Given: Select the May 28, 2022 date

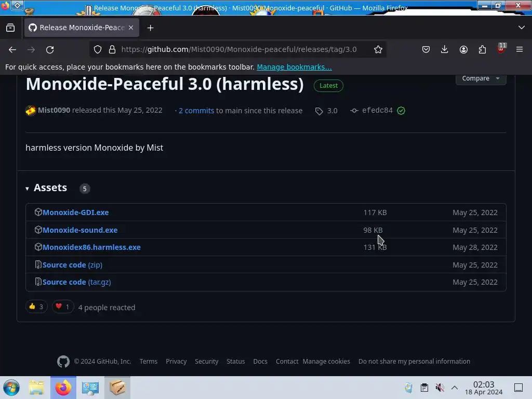Looking at the screenshot, I should pos(475,247).
